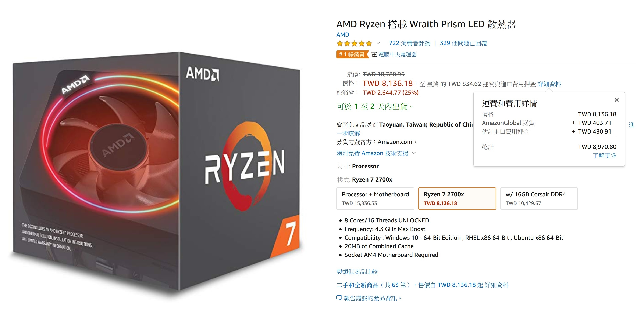
Task: Select the w/ 16GB Corsair DDR4 option
Action: (x=539, y=199)
